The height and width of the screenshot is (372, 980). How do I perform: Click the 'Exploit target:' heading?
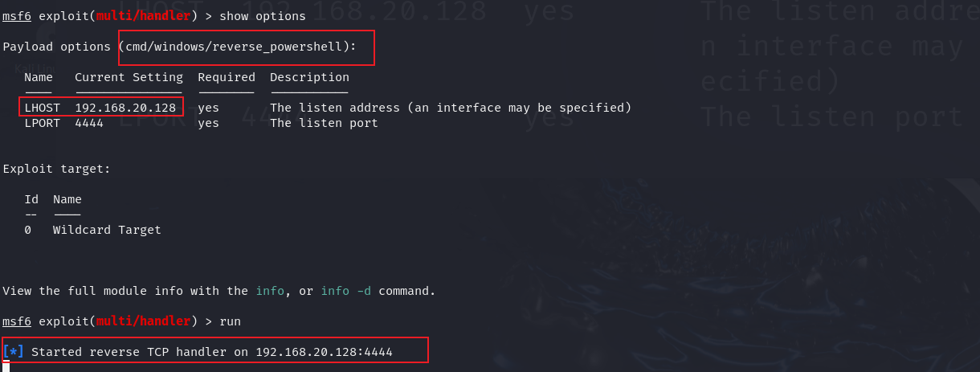(x=57, y=169)
